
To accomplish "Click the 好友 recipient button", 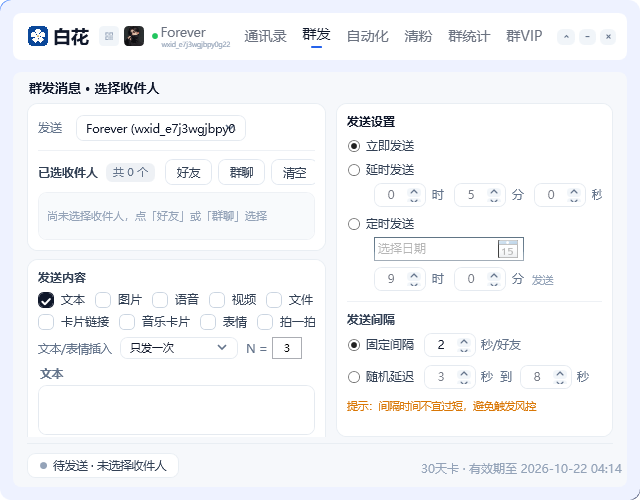I will (x=188, y=172).
